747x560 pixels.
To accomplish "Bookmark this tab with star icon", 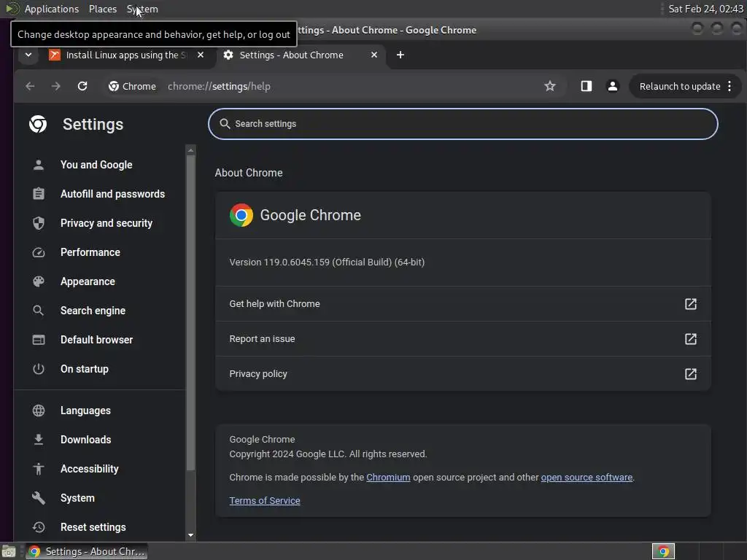I will click(x=550, y=86).
